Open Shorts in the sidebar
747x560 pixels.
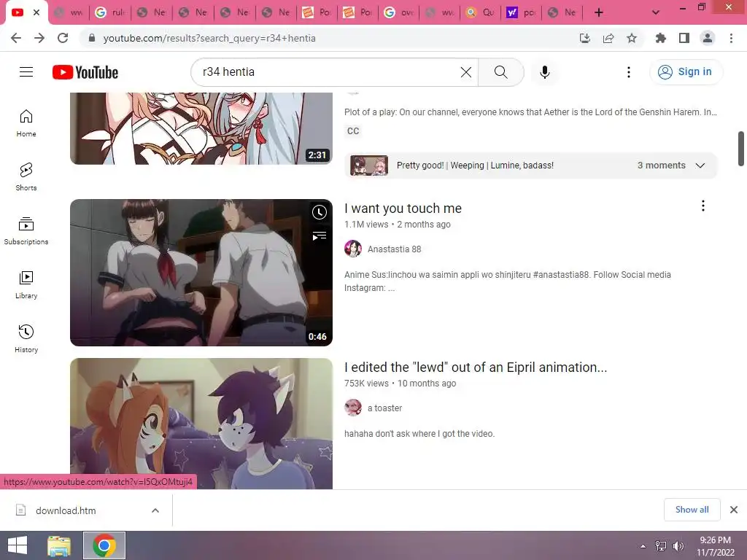[x=26, y=176]
